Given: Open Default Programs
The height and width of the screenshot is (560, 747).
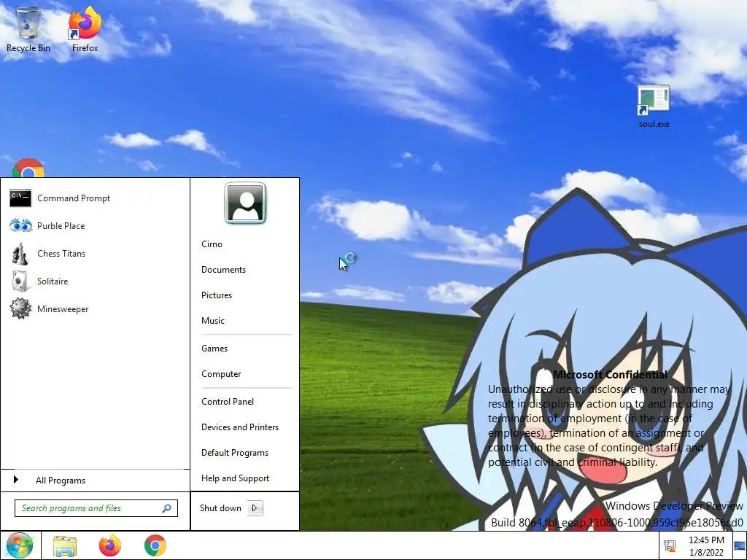Looking at the screenshot, I should pyautogui.click(x=234, y=452).
